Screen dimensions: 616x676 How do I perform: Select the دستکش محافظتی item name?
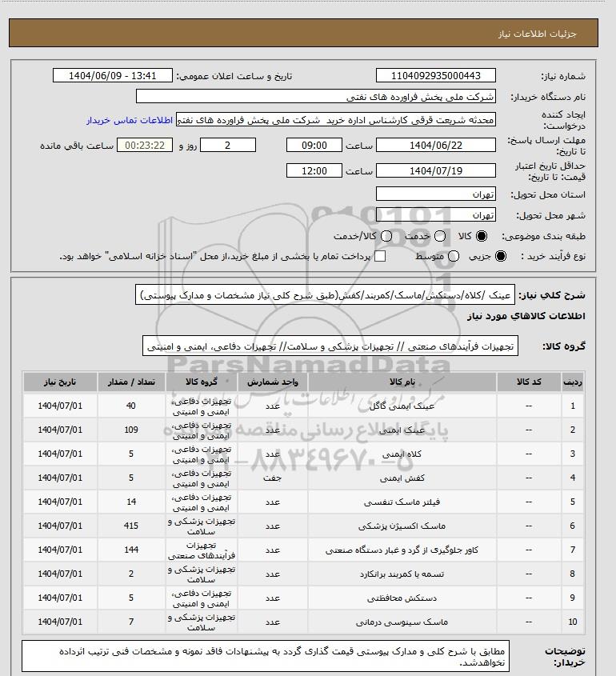click(402, 598)
